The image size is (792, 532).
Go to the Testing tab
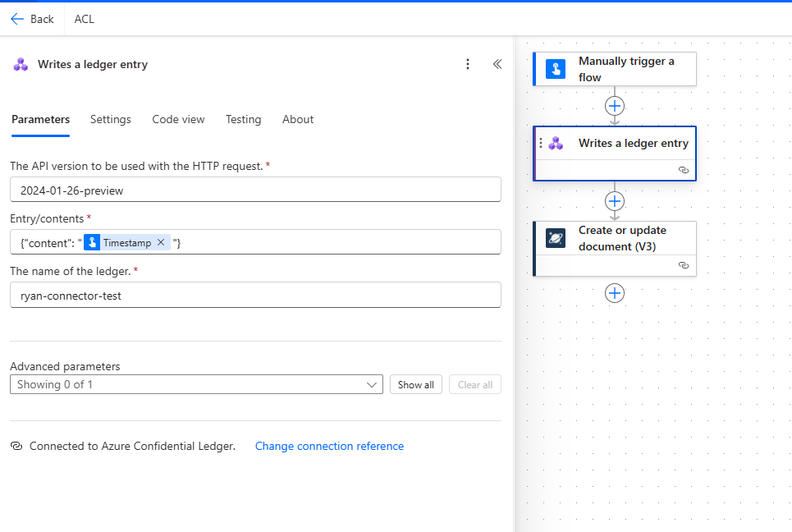[x=243, y=119]
